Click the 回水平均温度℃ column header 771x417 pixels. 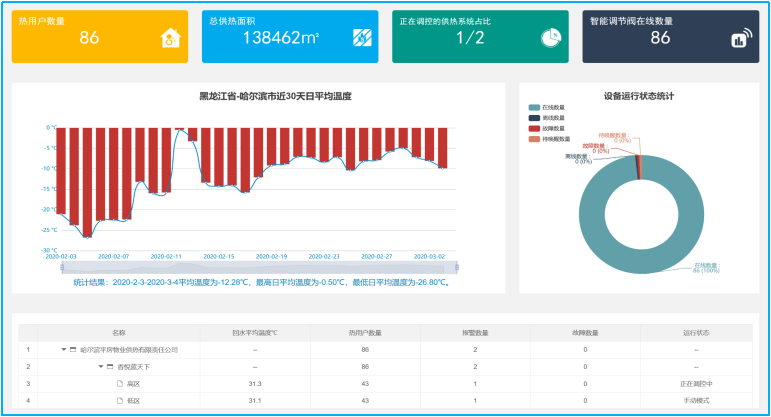click(255, 333)
